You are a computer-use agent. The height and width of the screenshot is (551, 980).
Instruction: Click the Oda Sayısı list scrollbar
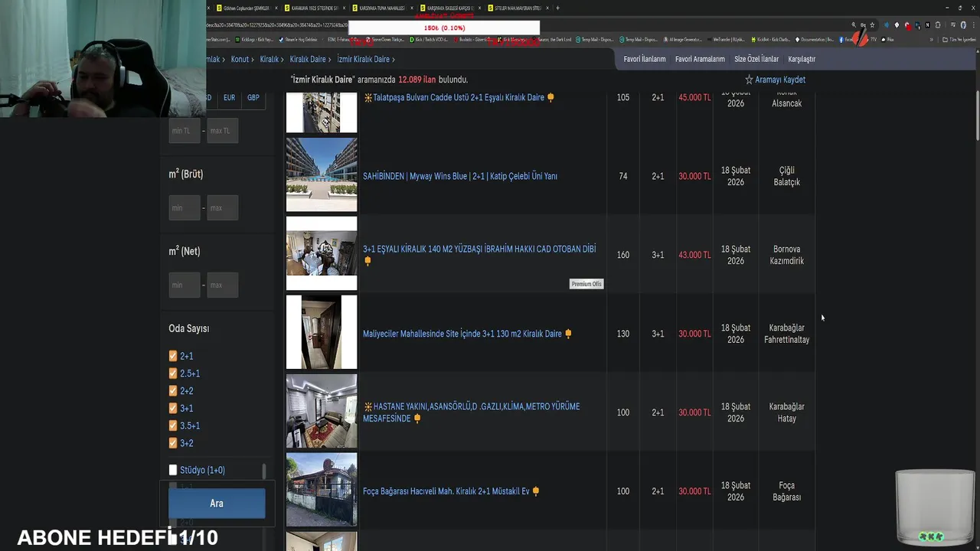point(264,471)
